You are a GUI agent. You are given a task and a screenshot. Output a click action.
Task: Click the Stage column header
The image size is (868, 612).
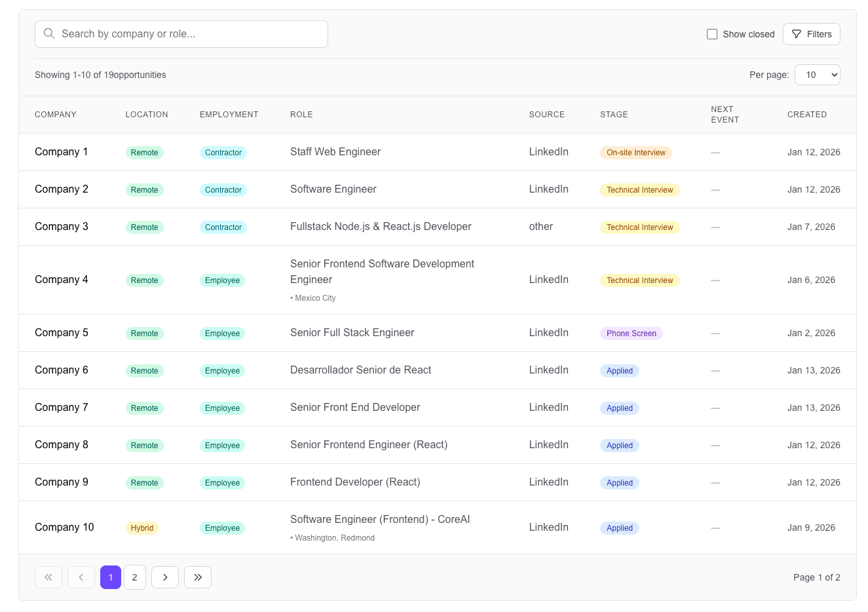coord(614,115)
